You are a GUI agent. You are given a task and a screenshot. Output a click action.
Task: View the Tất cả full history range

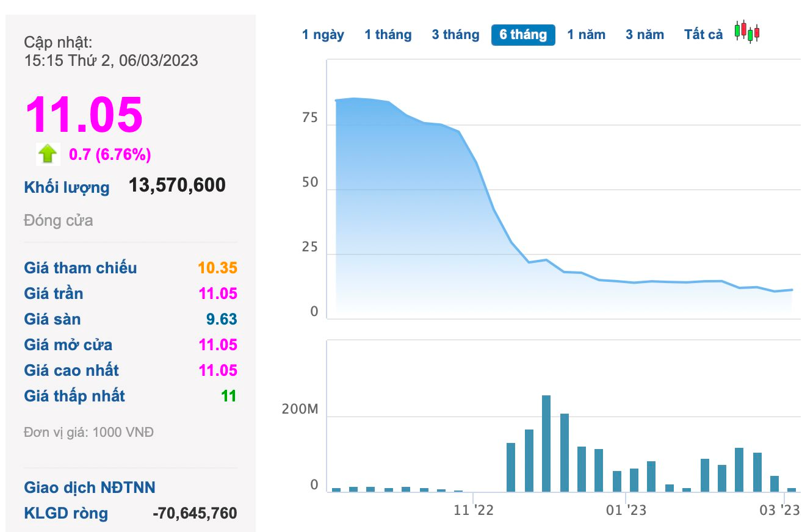[703, 35]
